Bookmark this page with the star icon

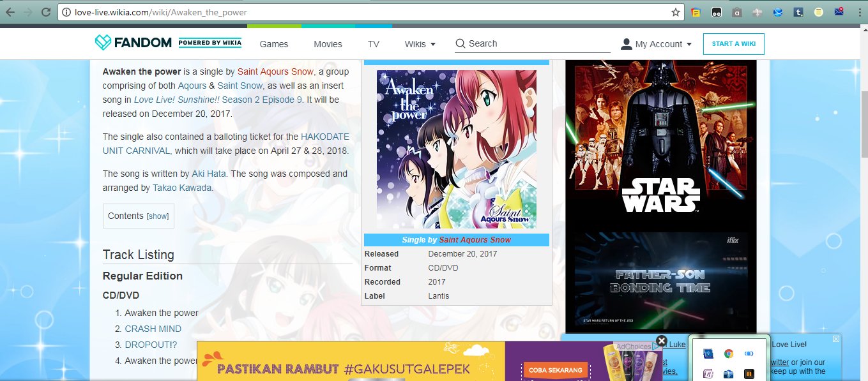point(675,12)
